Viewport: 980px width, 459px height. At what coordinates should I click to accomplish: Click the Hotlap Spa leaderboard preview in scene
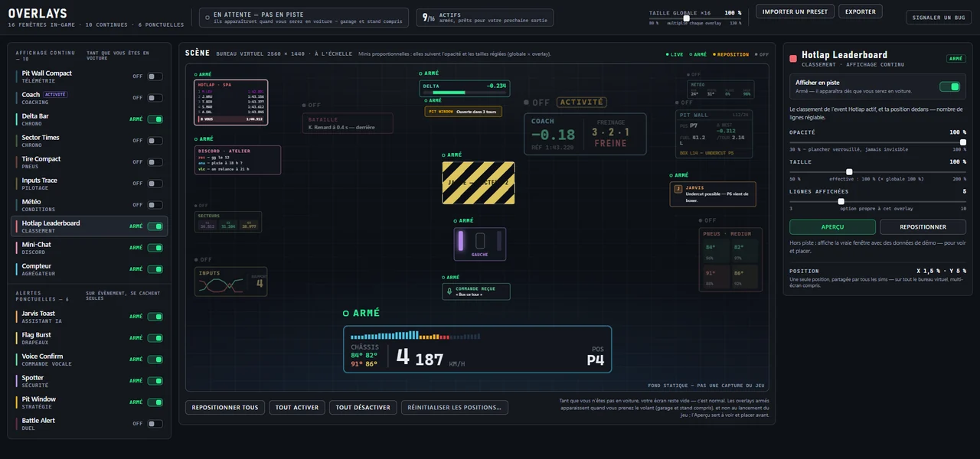click(231, 103)
